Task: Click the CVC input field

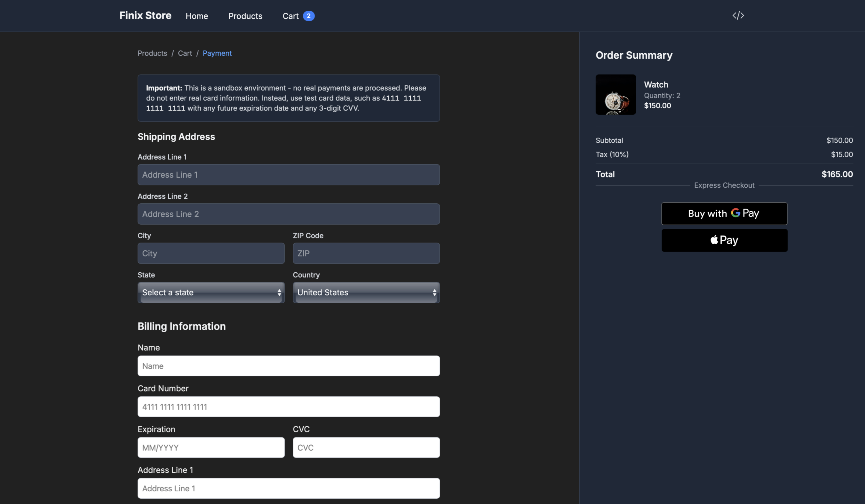Action: [366, 448]
